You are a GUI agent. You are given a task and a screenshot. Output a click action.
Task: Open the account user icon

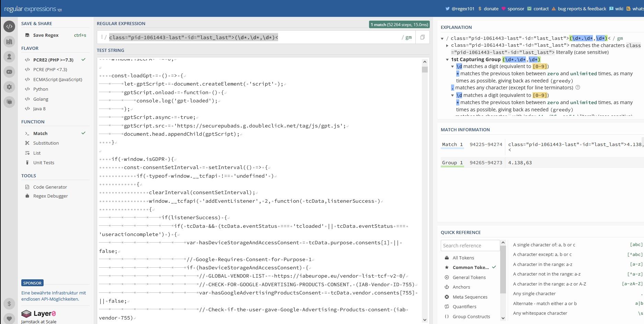[x=9, y=56]
